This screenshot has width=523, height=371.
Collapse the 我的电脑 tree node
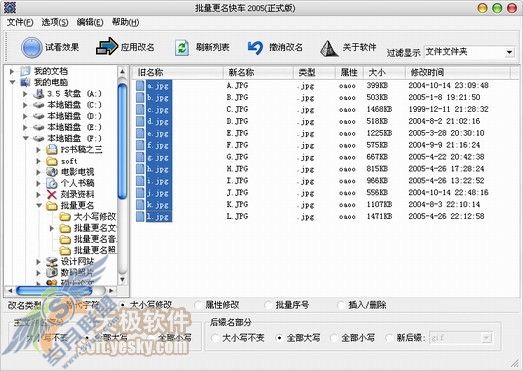tap(12, 82)
